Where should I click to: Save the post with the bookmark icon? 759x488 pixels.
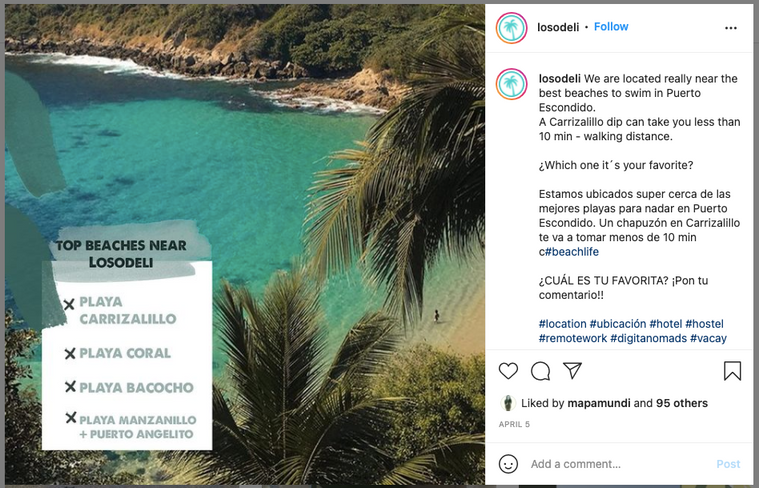tap(732, 371)
